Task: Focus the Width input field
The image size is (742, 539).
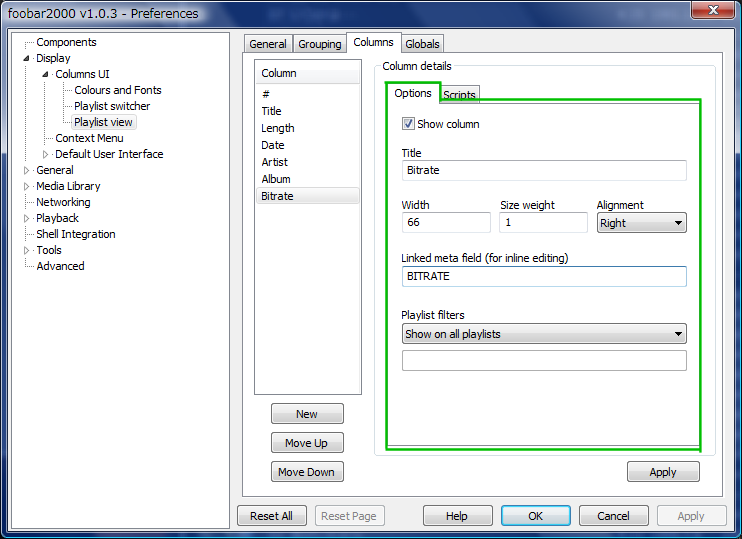Action: [446, 222]
